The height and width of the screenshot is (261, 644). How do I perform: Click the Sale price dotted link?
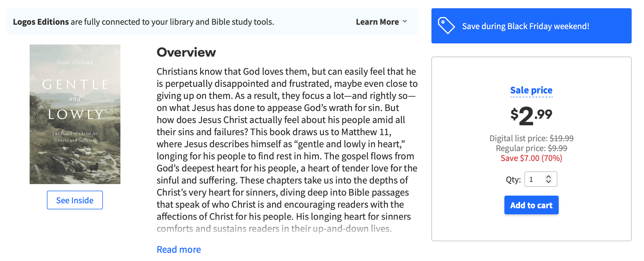pyautogui.click(x=531, y=90)
